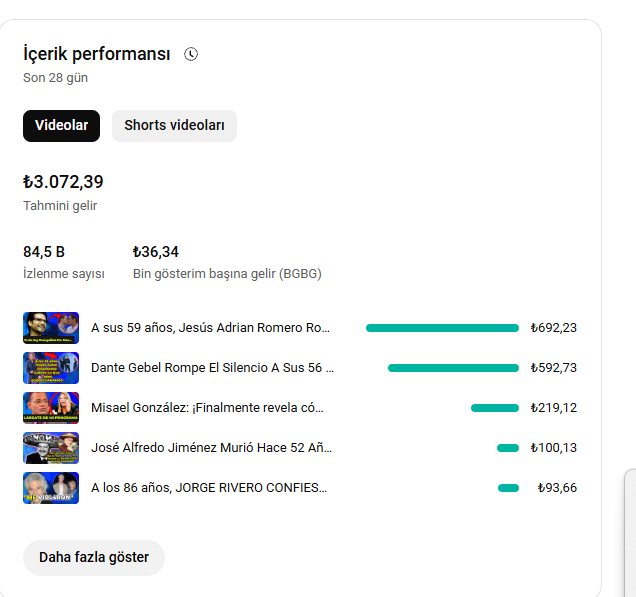Switch to Shorts videoları tab
This screenshot has width=636, height=597.
tap(174, 126)
